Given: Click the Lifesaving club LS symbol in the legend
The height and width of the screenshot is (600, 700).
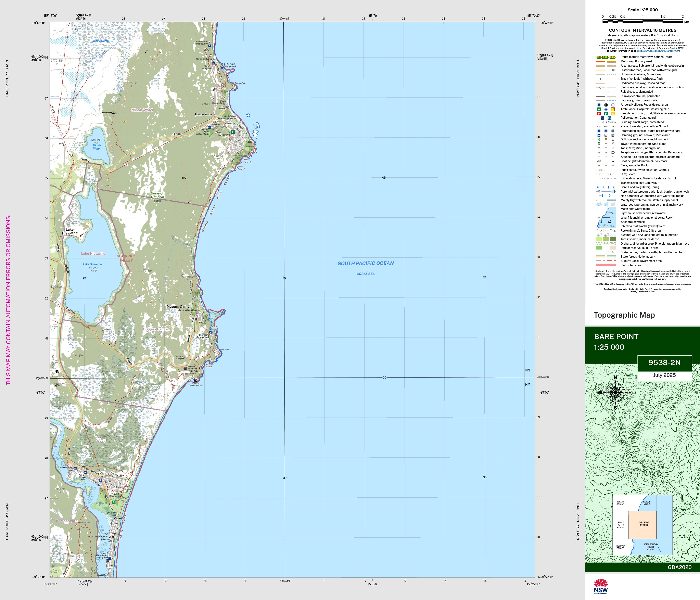Looking at the screenshot, I should pyautogui.click(x=613, y=109).
